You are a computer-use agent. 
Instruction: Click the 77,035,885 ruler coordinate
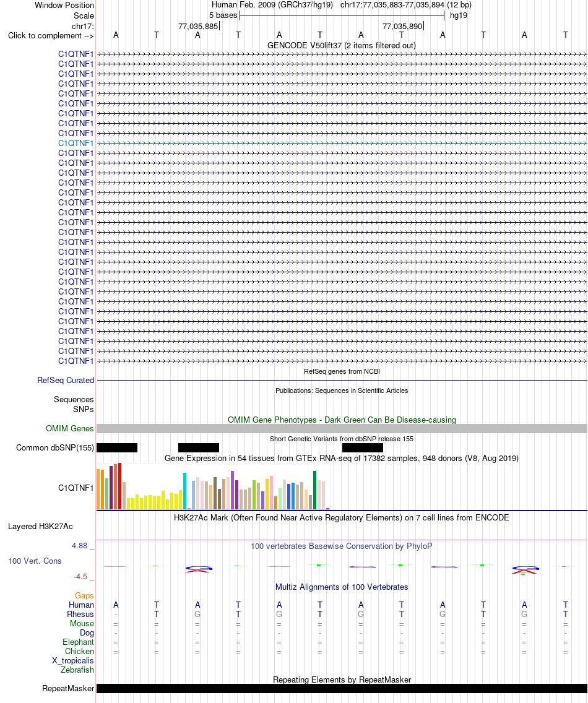pyautogui.click(x=198, y=26)
